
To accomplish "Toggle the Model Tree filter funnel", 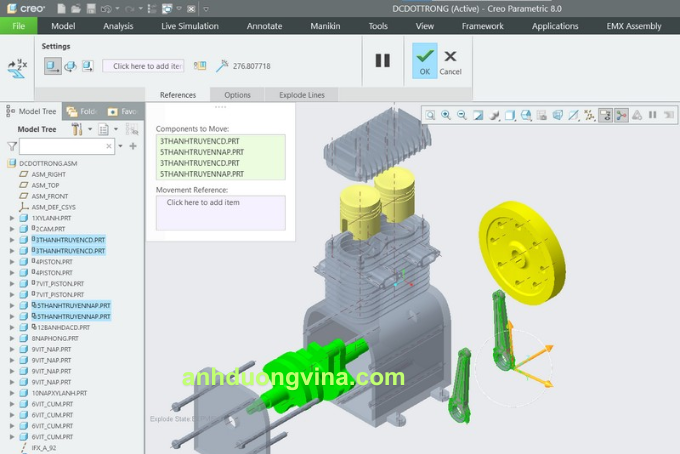I will 12,146.
